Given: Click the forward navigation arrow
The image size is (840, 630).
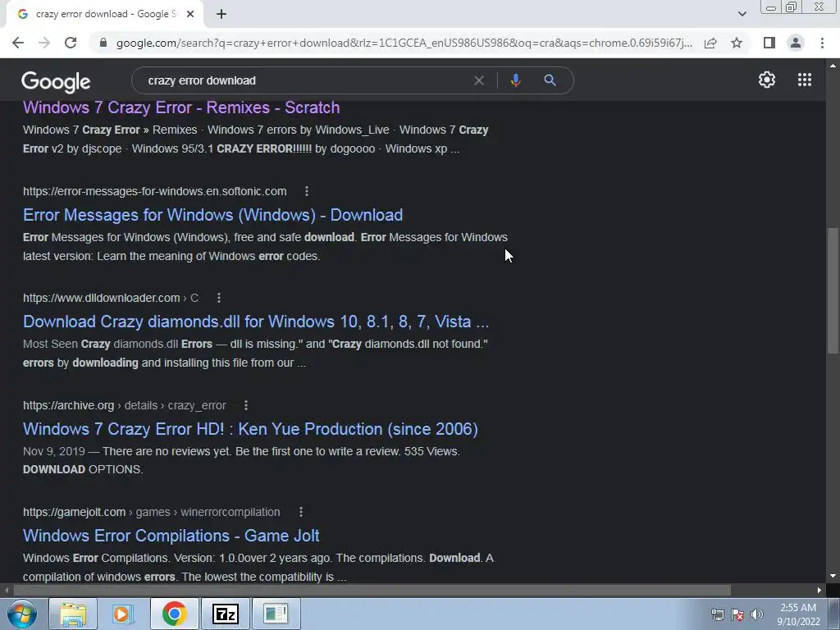Looking at the screenshot, I should (44, 43).
